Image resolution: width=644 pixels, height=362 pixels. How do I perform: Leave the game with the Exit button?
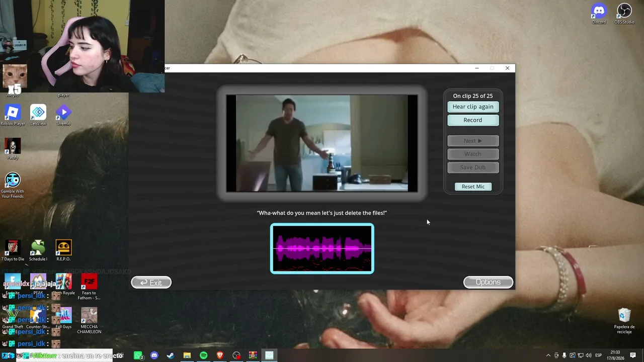tap(151, 283)
